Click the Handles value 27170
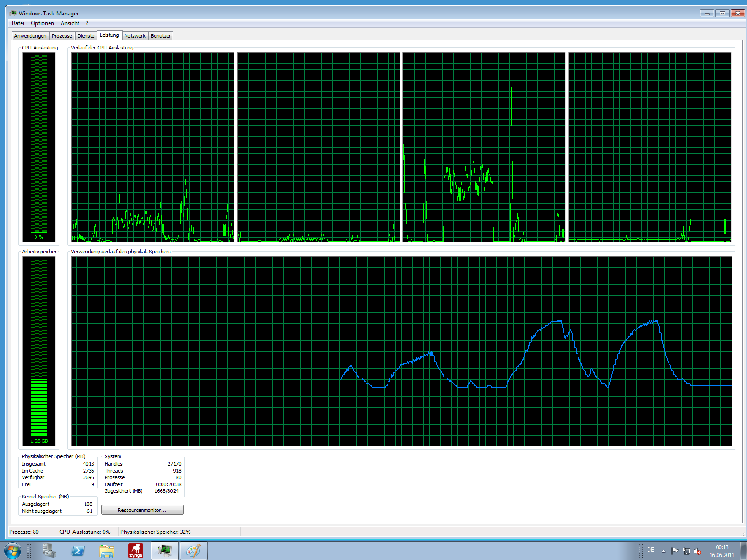Viewport: 747px width, 560px height. click(x=175, y=464)
